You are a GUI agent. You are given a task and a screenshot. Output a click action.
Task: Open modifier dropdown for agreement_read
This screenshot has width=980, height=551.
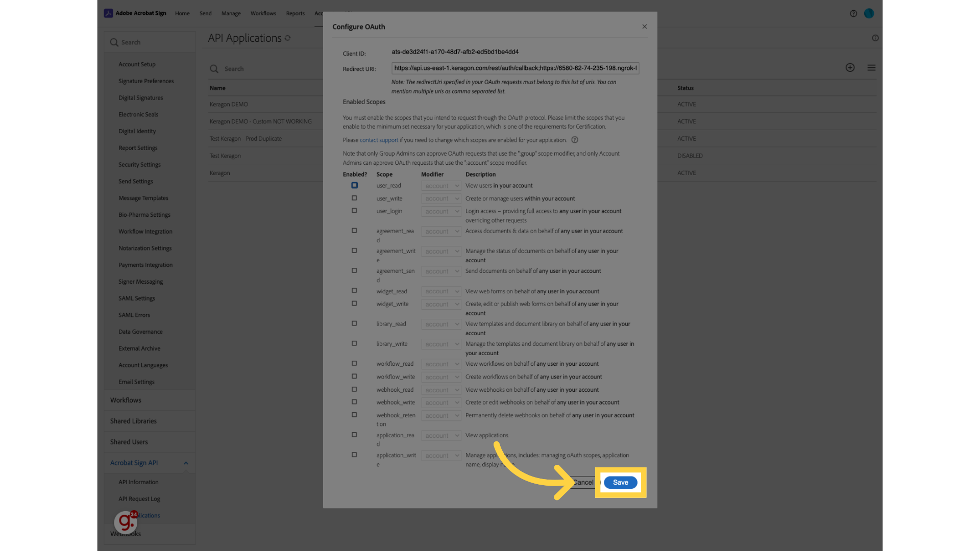coord(442,232)
